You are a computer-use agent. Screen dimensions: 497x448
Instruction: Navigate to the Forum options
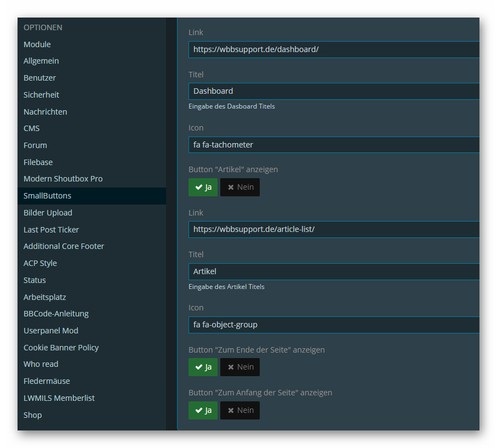point(35,145)
